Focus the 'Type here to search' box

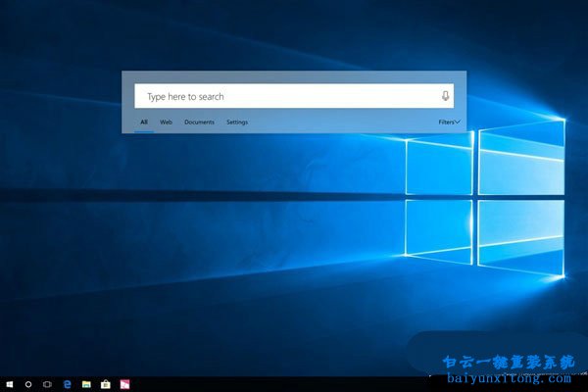[294, 96]
